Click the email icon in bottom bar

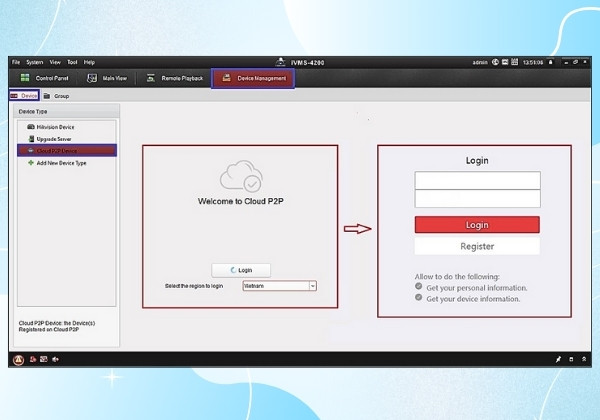[x=44, y=359]
